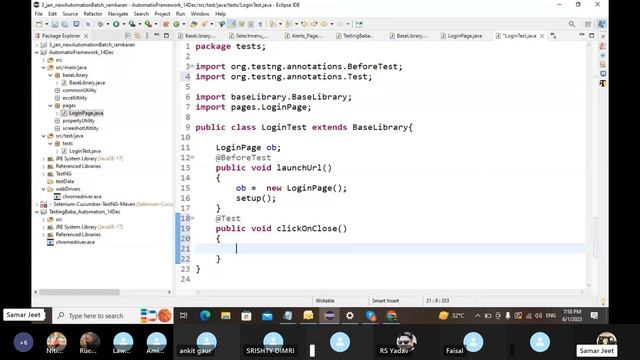Open Microsoft Edge from taskbar
640x360 pixels.
coord(205,316)
